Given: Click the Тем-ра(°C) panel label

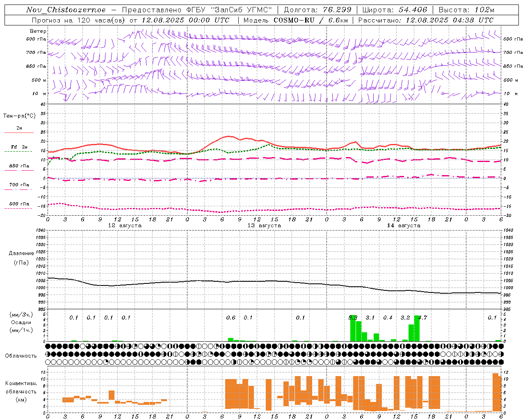Looking at the screenshot, I should click(x=19, y=116).
